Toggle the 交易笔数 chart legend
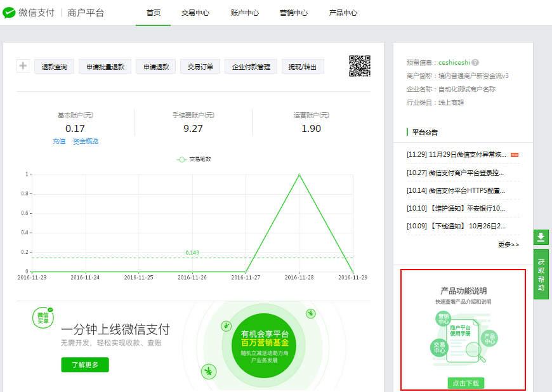The image size is (552, 392). 194,159
